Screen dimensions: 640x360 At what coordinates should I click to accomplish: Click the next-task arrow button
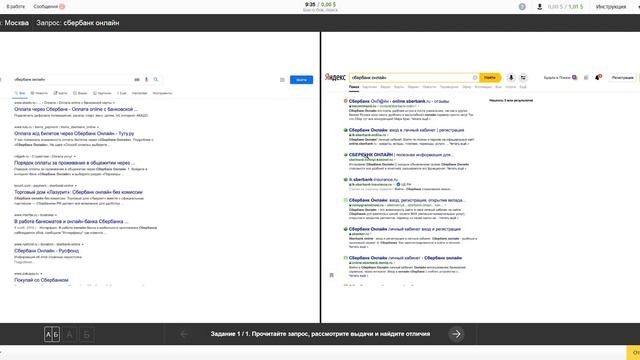pyautogui.click(x=456, y=334)
